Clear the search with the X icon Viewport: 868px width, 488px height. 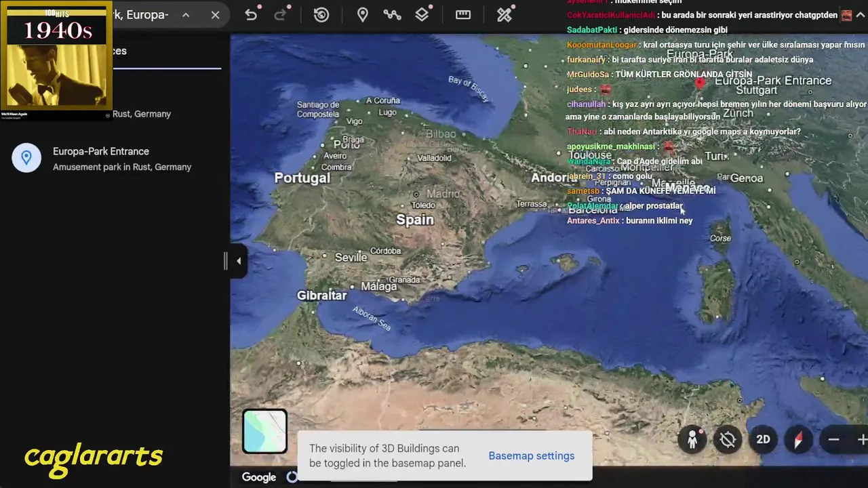pos(215,15)
